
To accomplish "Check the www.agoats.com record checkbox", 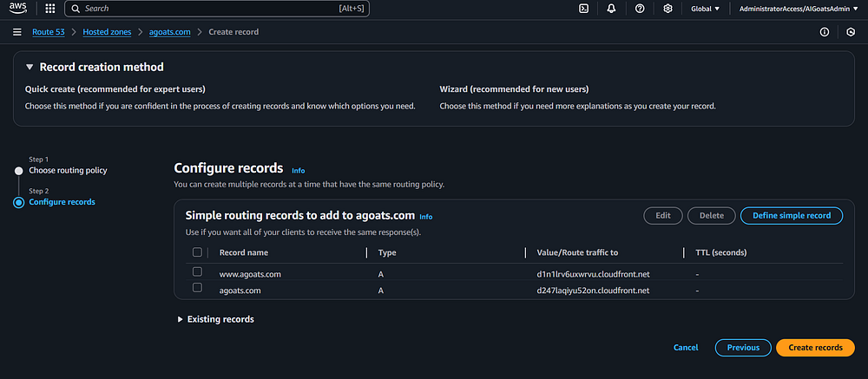I will [197, 272].
